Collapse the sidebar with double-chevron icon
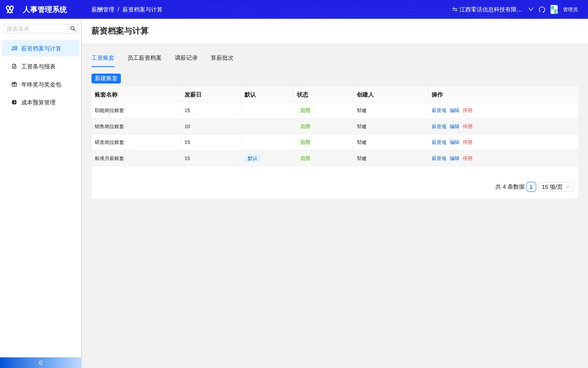The width and height of the screenshot is (588, 368). pos(41,363)
